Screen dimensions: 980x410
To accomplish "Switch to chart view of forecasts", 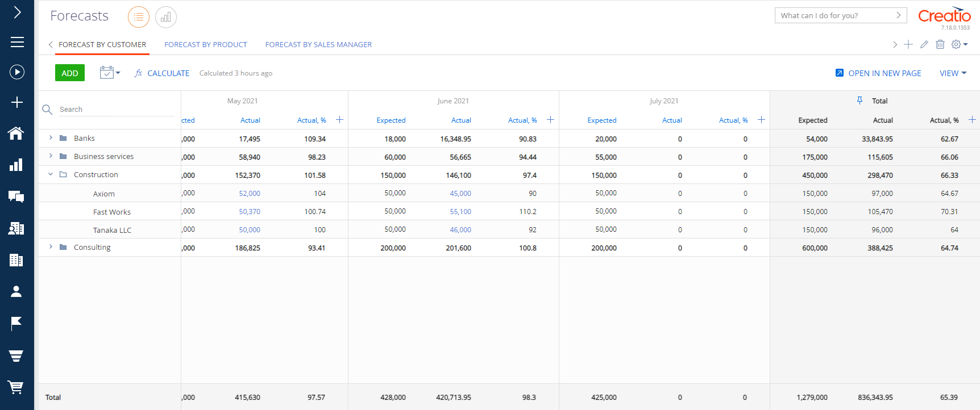I will (x=166, y=17).
